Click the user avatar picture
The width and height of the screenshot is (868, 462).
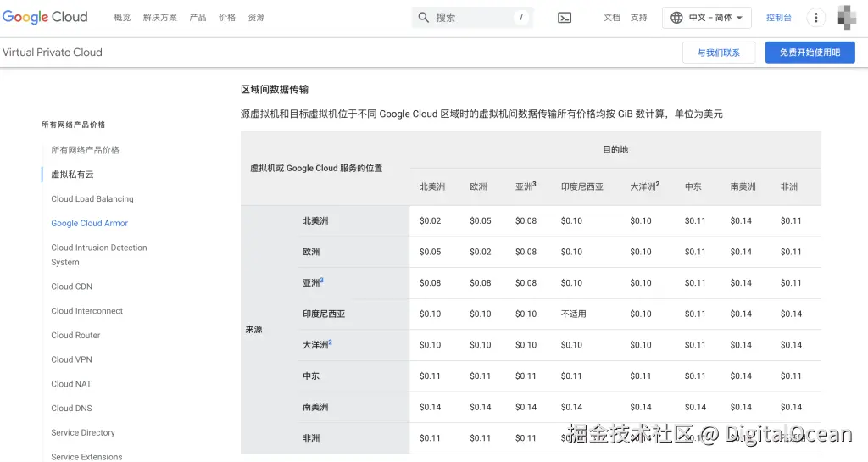[847, 17]
